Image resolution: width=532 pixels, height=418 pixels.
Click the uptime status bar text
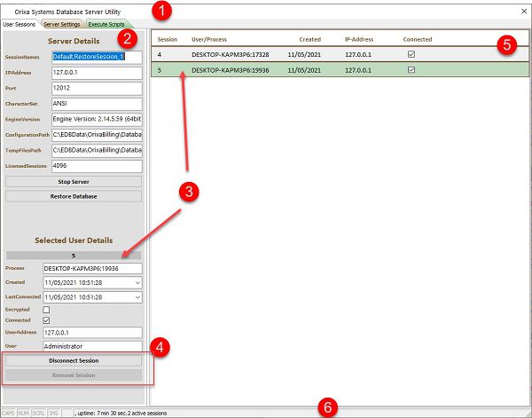coord(121,414)
